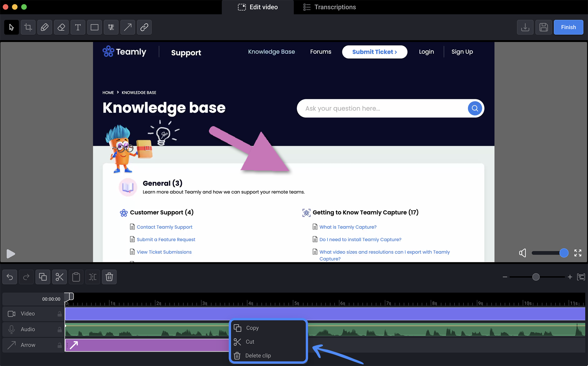Click the HOME breadcrumb link
The width and height of the screenshot is (588, 366).
tap(108, 93)
